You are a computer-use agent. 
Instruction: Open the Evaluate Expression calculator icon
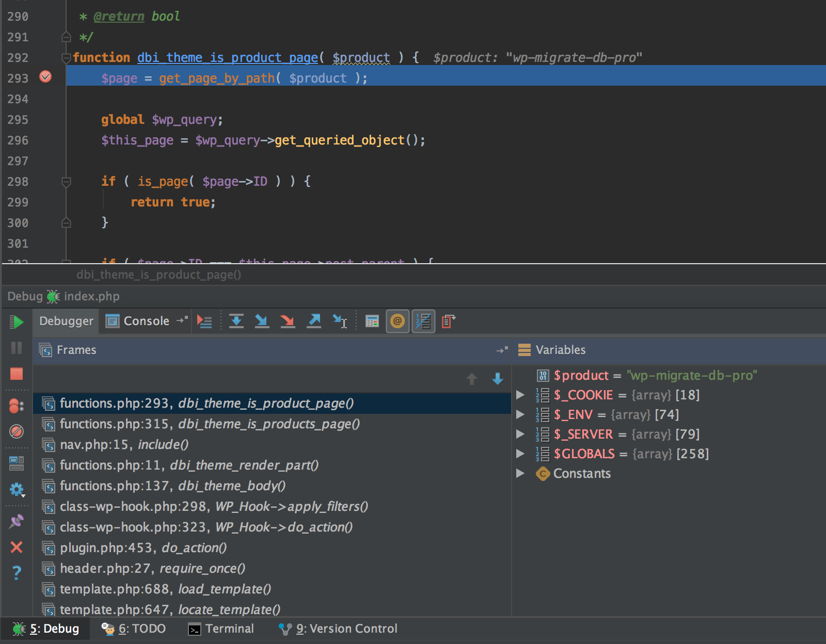(372, 321)
